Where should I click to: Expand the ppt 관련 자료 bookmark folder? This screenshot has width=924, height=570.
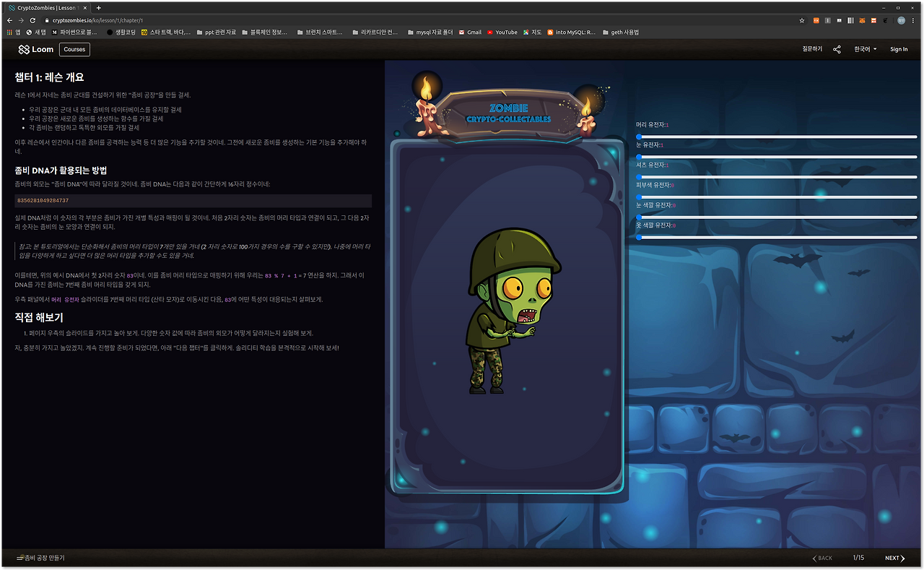pyautogui.click(x=217, y=33)
